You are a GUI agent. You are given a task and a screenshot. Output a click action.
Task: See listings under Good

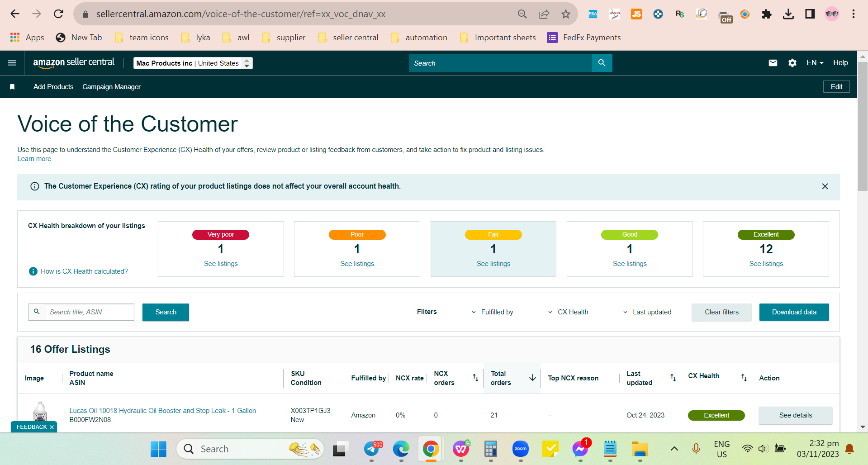[630, 264]
